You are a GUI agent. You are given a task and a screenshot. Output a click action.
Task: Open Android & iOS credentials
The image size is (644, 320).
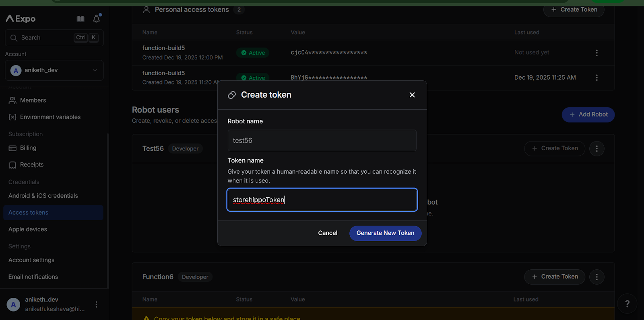[x=43, y=196]
